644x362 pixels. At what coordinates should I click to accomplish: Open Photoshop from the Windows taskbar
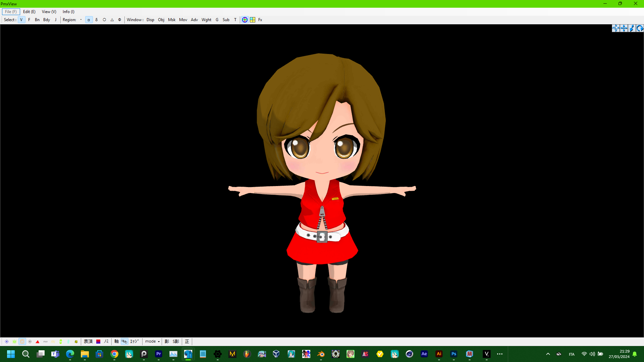[454, 354]
